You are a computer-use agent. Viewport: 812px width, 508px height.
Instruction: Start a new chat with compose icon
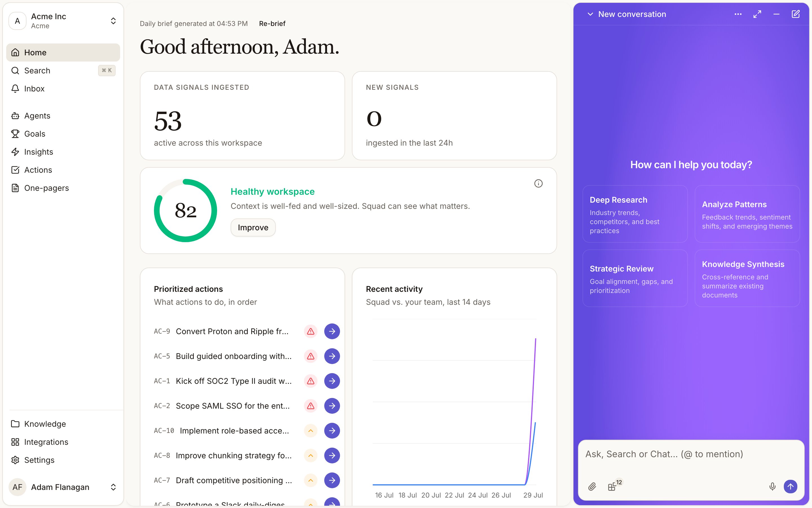796,14
